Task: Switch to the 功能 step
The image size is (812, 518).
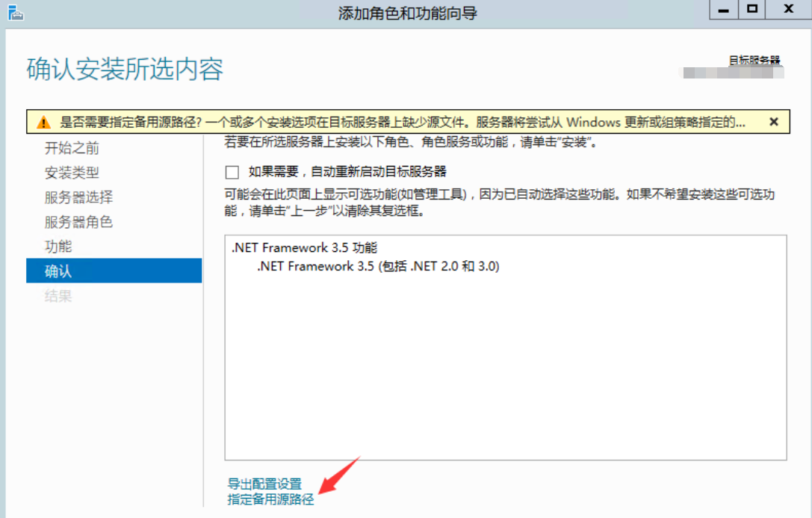Action: pos(58,247)
